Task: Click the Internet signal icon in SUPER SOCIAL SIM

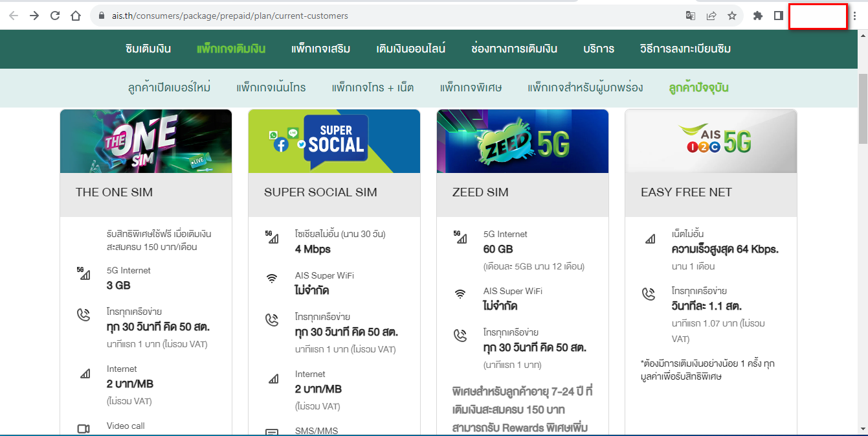Action: tap(273, 379)
